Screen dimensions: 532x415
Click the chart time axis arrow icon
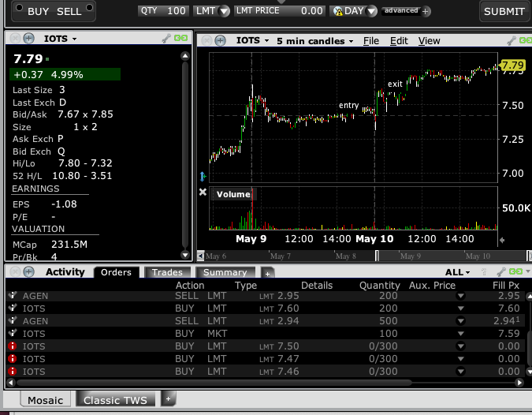pyautogui.click(x=502, y=240)
